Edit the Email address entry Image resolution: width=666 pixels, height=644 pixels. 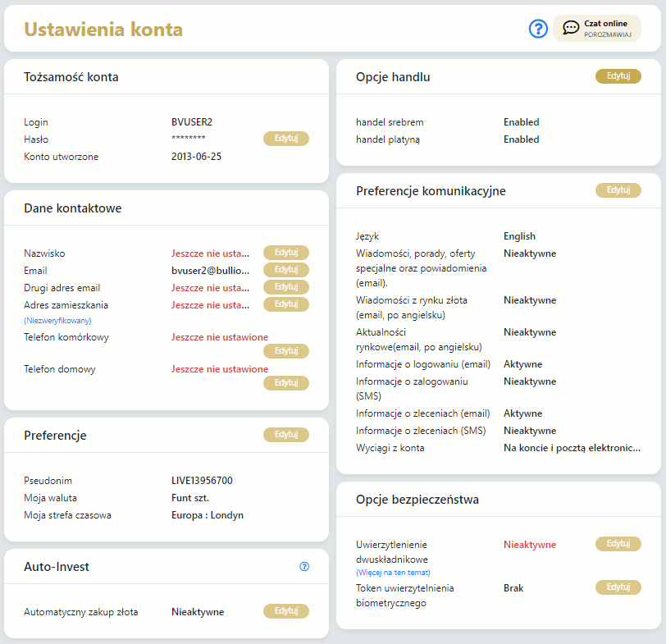coord(285,270)
